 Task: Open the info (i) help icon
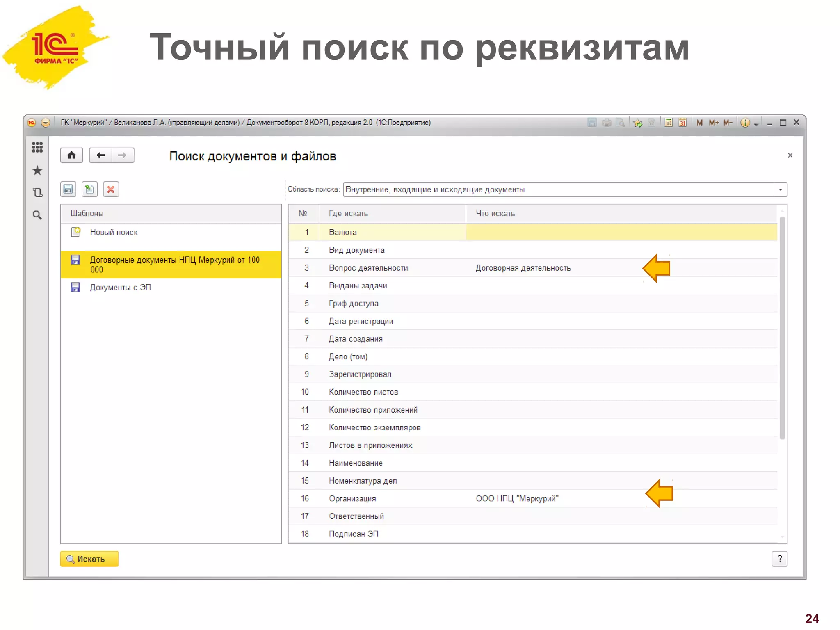[x=745, y=123]
